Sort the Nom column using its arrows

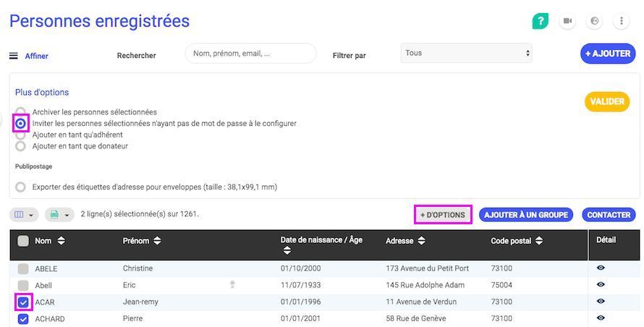point(61,241)
